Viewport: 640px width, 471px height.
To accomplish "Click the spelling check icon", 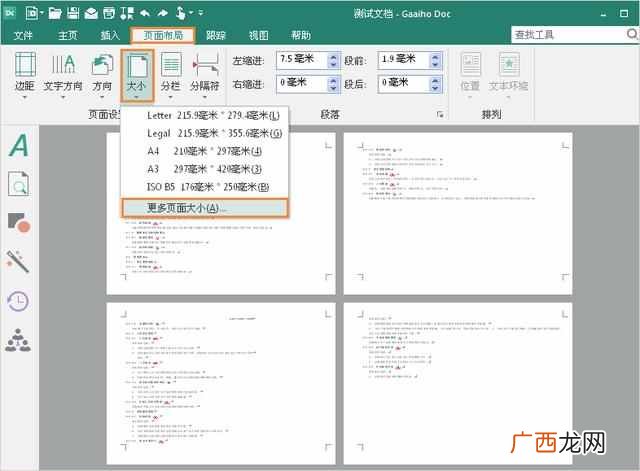I will tap(127, 13).
